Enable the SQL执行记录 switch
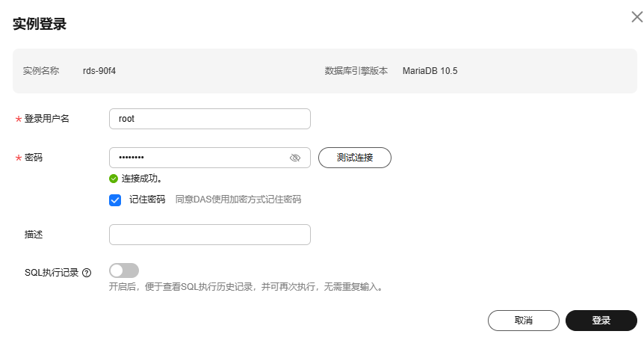 (x=124, y=271)
